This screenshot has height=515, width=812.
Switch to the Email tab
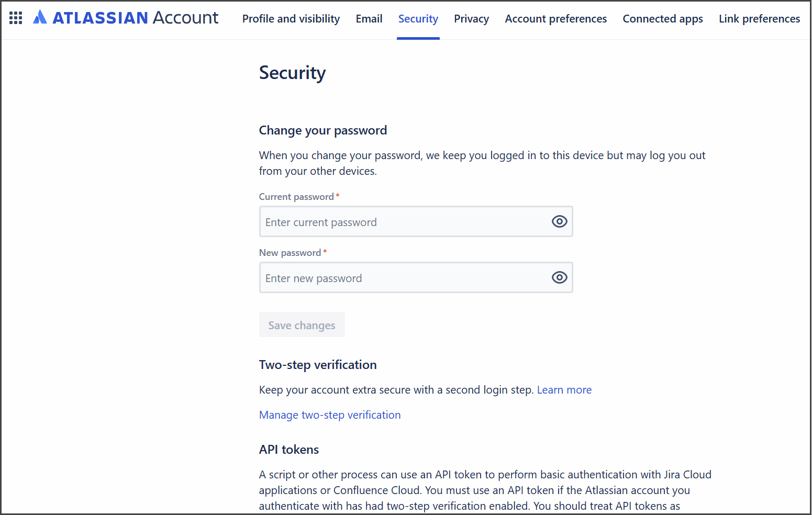click(369, 19)
